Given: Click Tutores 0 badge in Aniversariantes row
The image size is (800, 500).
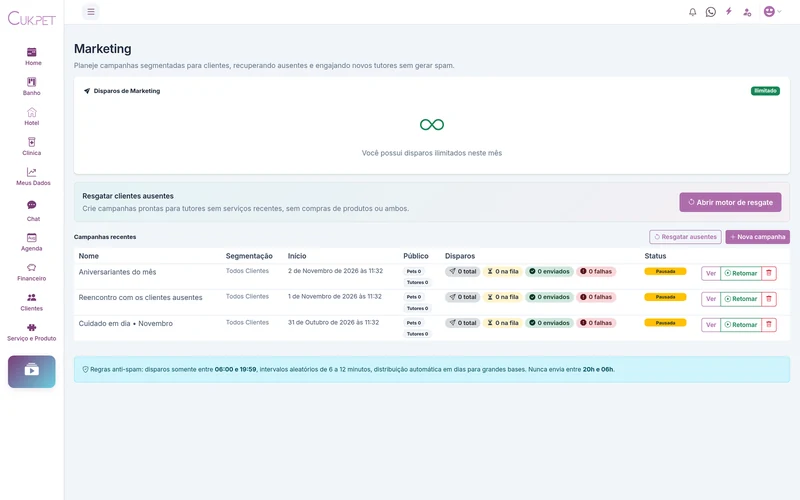Looking at the screenshot, I should (417, 282).
